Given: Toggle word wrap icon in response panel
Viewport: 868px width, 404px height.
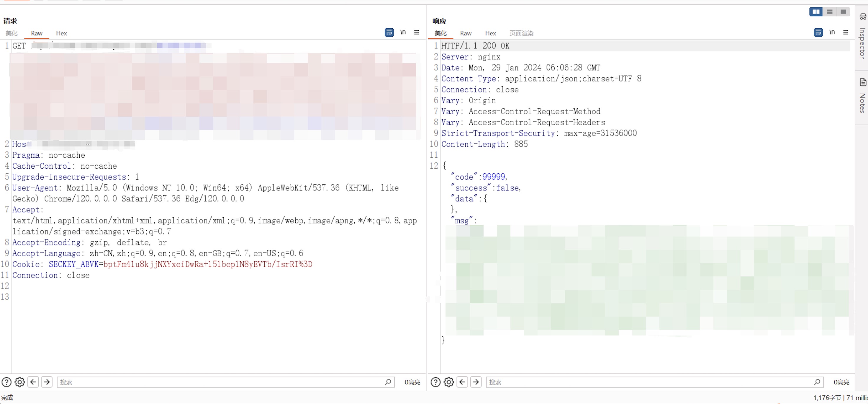Looking at the screenshot, I should 818,32.
